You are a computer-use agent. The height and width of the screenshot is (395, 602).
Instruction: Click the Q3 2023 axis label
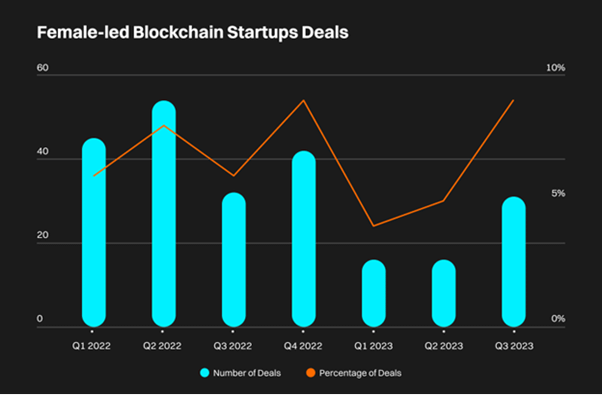coord(514,346)
